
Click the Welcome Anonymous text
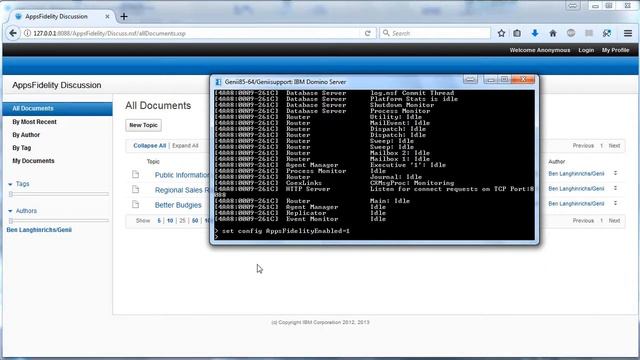(x=539, y=50)
